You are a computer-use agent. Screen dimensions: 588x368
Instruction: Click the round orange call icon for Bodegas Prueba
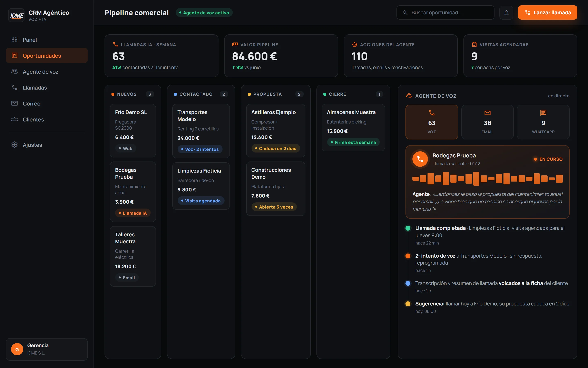click(420, 159)
